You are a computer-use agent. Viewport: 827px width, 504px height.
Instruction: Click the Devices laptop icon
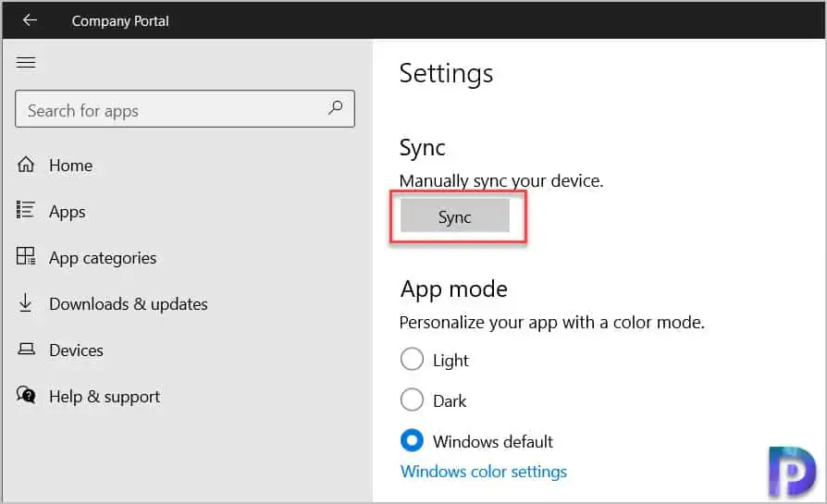[26, 349]
